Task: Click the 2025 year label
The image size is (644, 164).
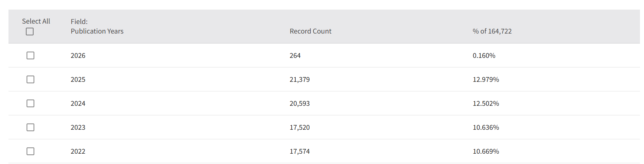Action: (x=78, y=80)
